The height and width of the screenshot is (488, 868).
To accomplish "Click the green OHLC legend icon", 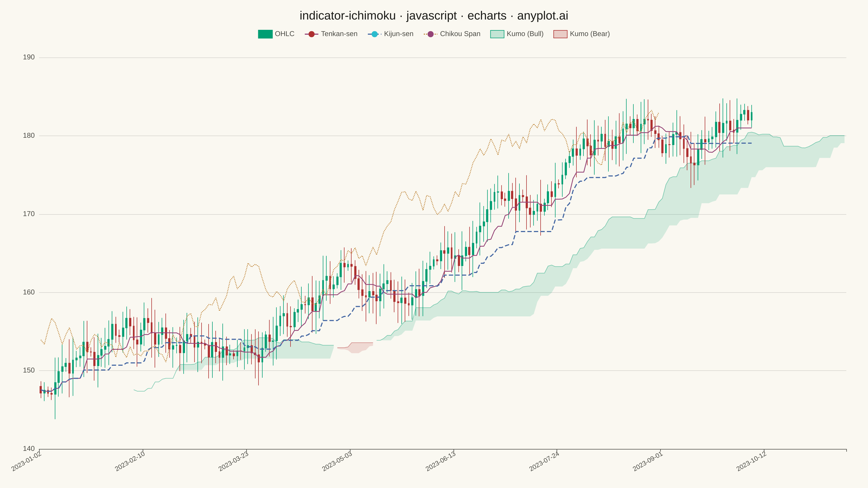I will tap(265, 34).
